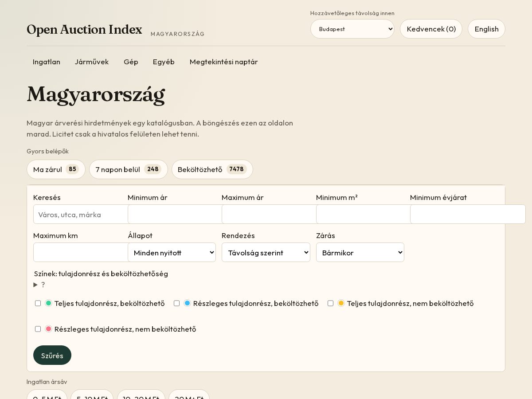Click the MAGYARORSZÁG country label in header

(178, 34)
